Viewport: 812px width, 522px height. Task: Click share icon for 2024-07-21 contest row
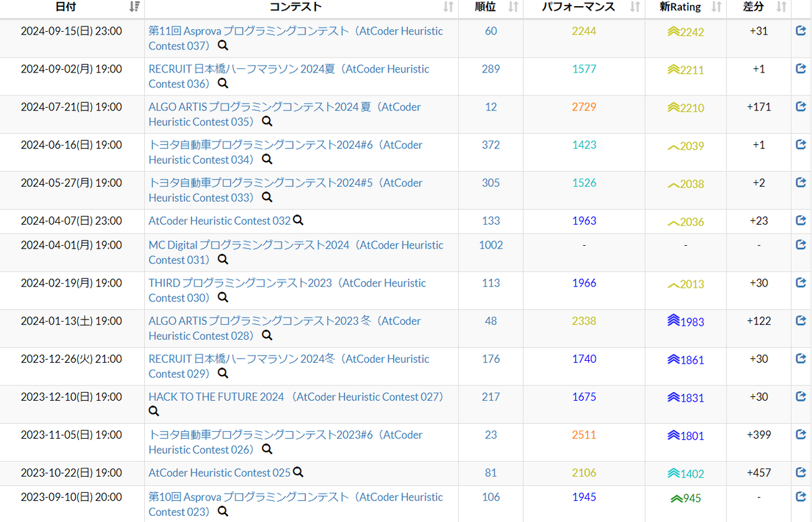point(801,106)
